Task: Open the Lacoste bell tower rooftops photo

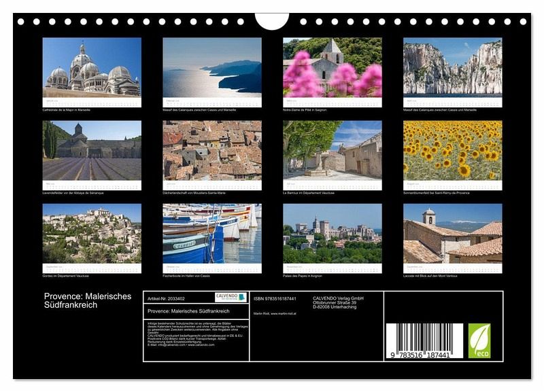Action: [x=453, y=234]
